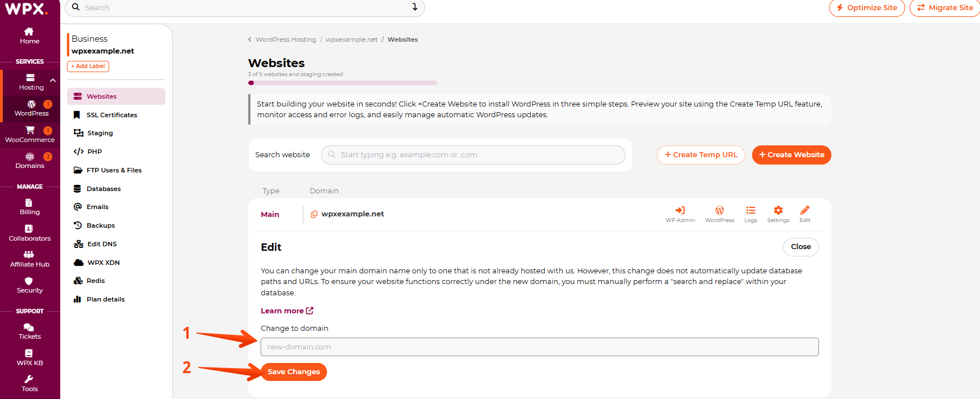This screenshot has height=399, width=980.
Task: Click websites usage progress bar
Action: (x=343, y=83)
